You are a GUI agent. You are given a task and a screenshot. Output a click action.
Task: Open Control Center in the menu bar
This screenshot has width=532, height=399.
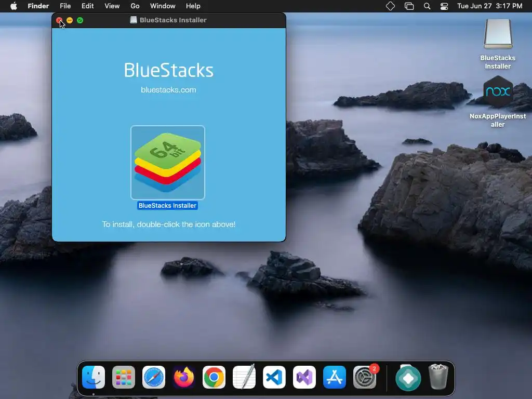[x=444, y=6]
